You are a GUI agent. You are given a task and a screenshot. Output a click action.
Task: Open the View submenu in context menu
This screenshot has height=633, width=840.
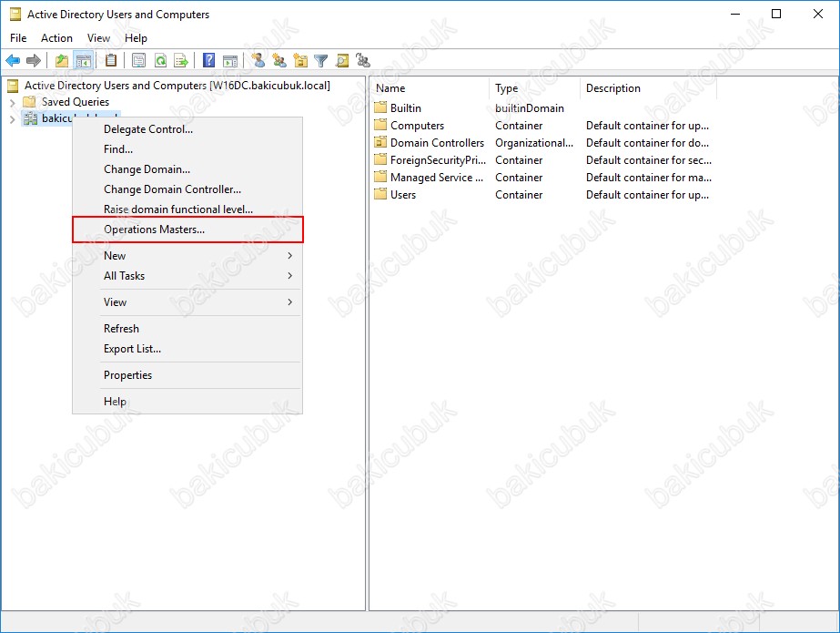187,302
